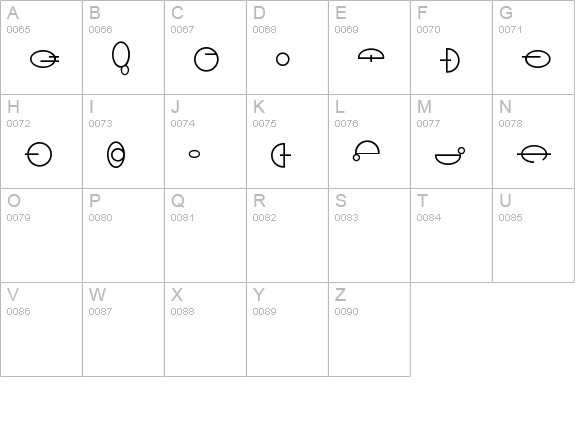The height and width of the screenshot is (421, 575).
Task: Select the crossed oval glyph in cell N
Action: (x=534, y=154)
